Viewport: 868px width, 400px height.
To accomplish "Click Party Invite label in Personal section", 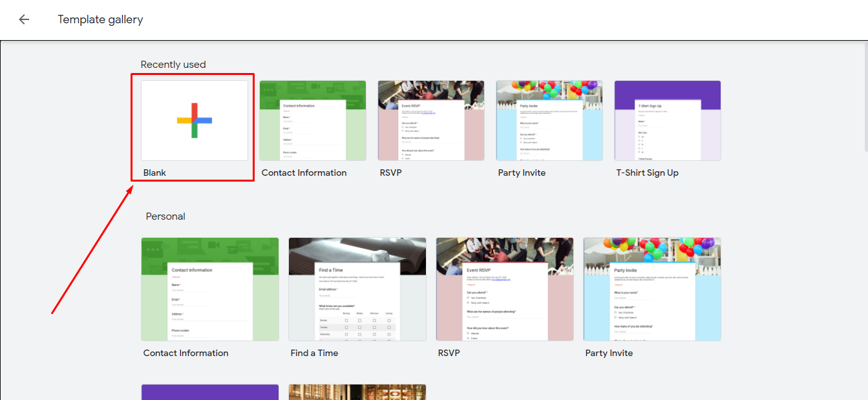I will coord(609,353).
